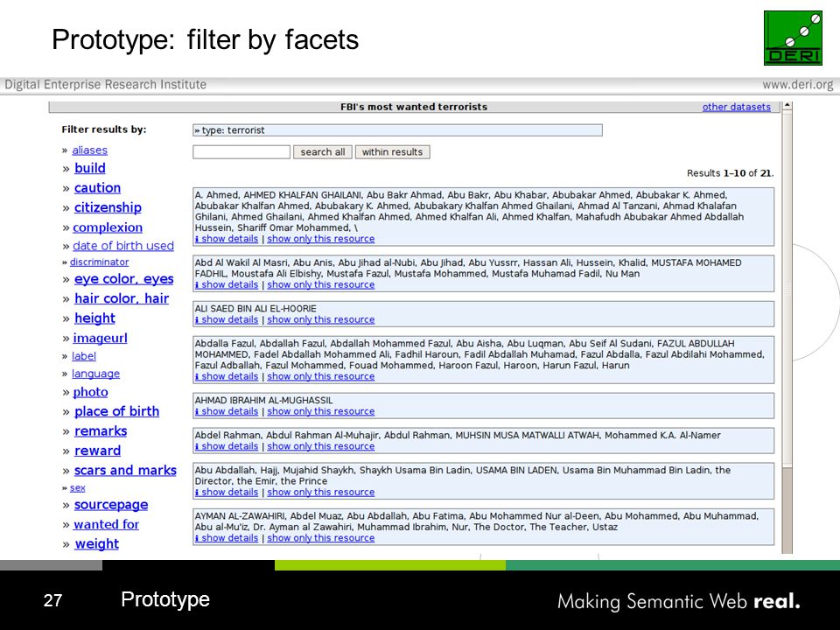Filter results by aliases facet
Image resolution: width=840 pixels, height=630 pixels.
(x=89, y=150)
